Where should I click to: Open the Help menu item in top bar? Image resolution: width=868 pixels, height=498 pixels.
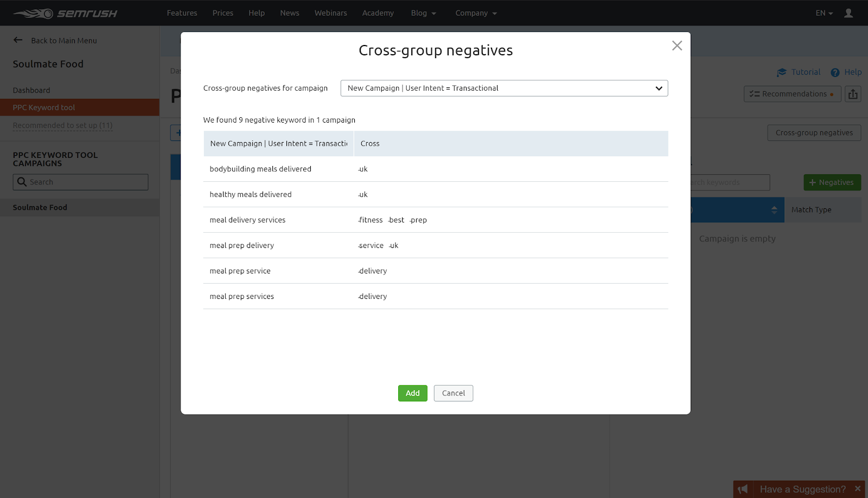pyautogui.click(x=257, y=13)
